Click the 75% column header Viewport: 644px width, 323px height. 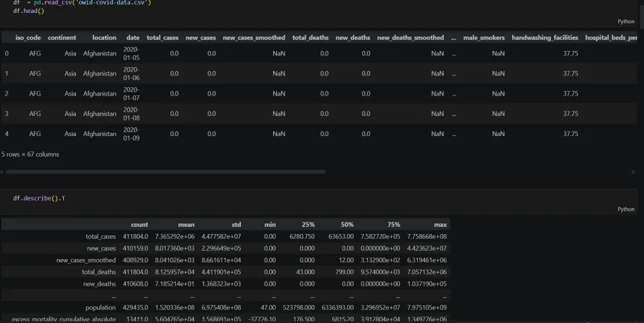point(393,225)
